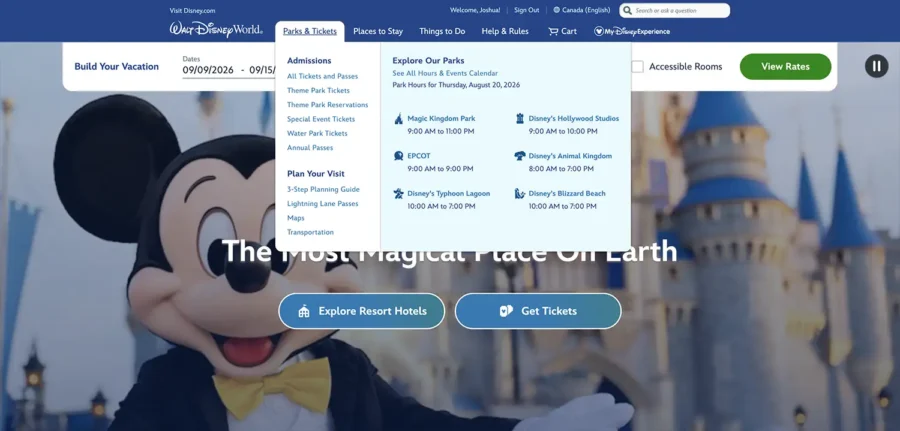Open Annual Passes link
Image resolution: width=900 pixels, height=431 pixels.
tap(310, 148)
